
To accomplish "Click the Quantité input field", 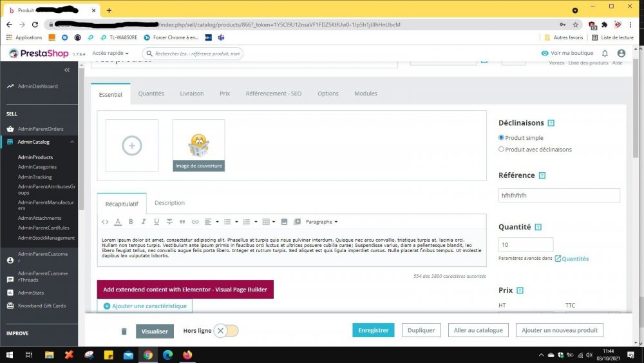I will coord(526,244).
